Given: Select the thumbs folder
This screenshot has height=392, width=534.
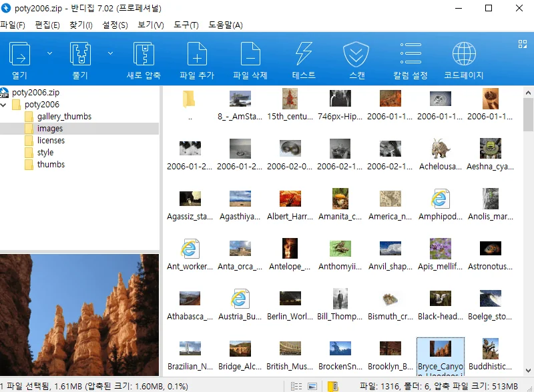Looking at the screenshot, I should [51, 165].
